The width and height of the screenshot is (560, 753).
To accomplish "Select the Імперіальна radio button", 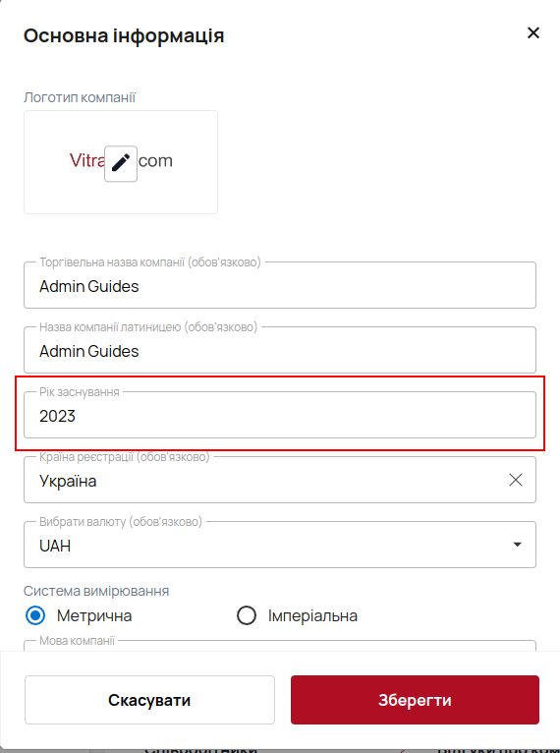I will pyautogui.click(x=247, y=615).
